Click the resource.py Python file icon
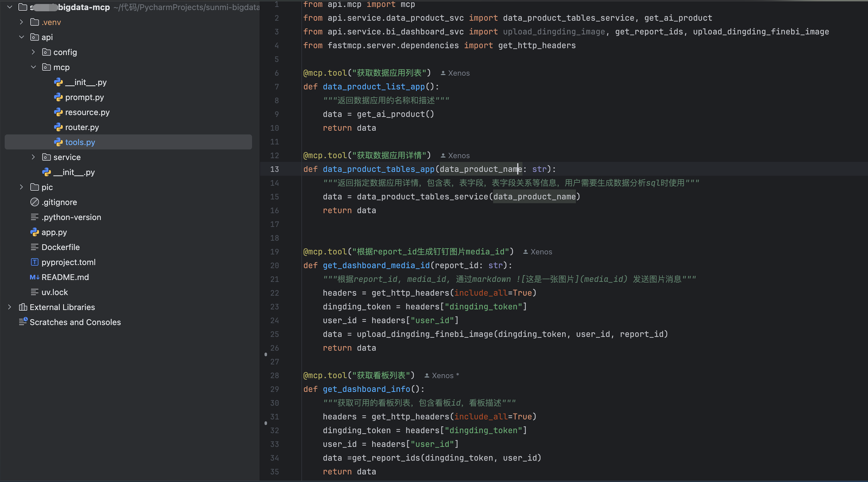The height and width of the screenshot is (482, 868). [58, 112]
